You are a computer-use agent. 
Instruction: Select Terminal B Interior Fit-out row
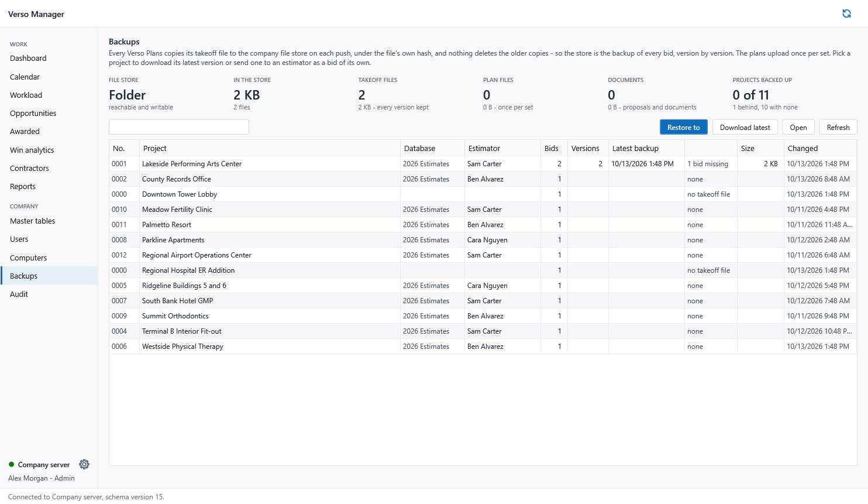pyautogui.click(x=483, y=331)
